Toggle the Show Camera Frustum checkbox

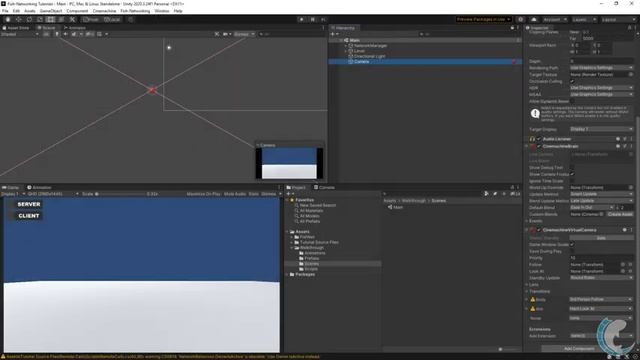(572, 174)
